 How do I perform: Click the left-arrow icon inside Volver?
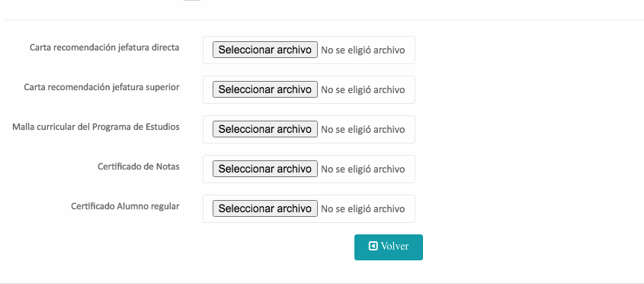pyautogui.click(x=373, y=246)
